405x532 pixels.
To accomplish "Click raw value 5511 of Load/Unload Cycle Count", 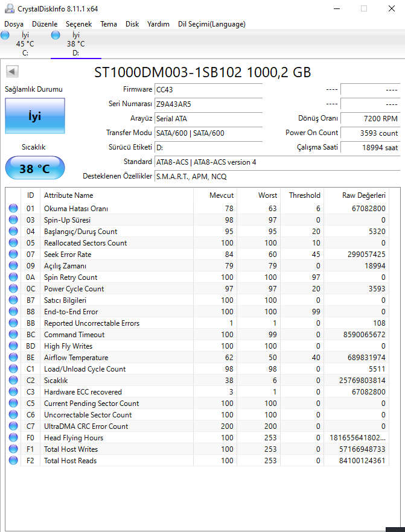I will pos(377,369).
